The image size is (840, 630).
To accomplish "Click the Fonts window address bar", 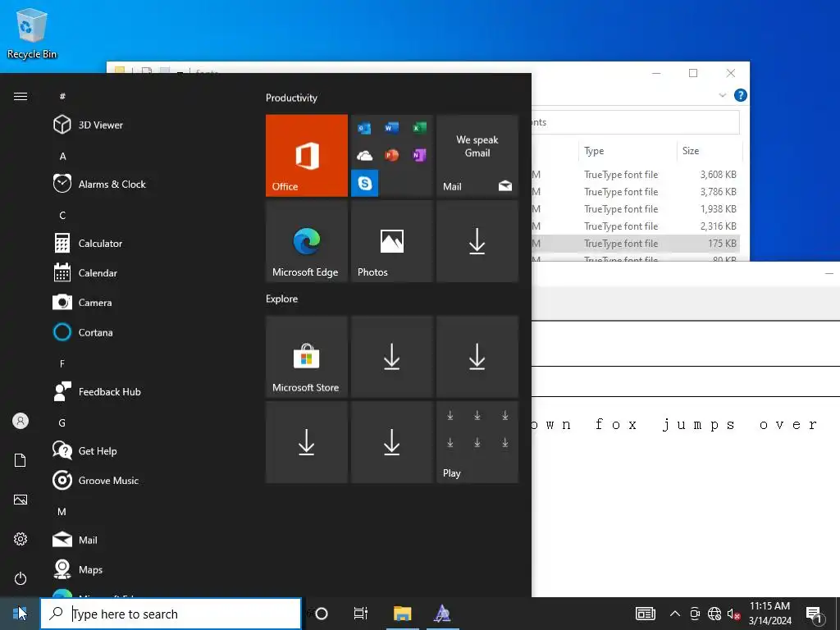I will [636, 122].
